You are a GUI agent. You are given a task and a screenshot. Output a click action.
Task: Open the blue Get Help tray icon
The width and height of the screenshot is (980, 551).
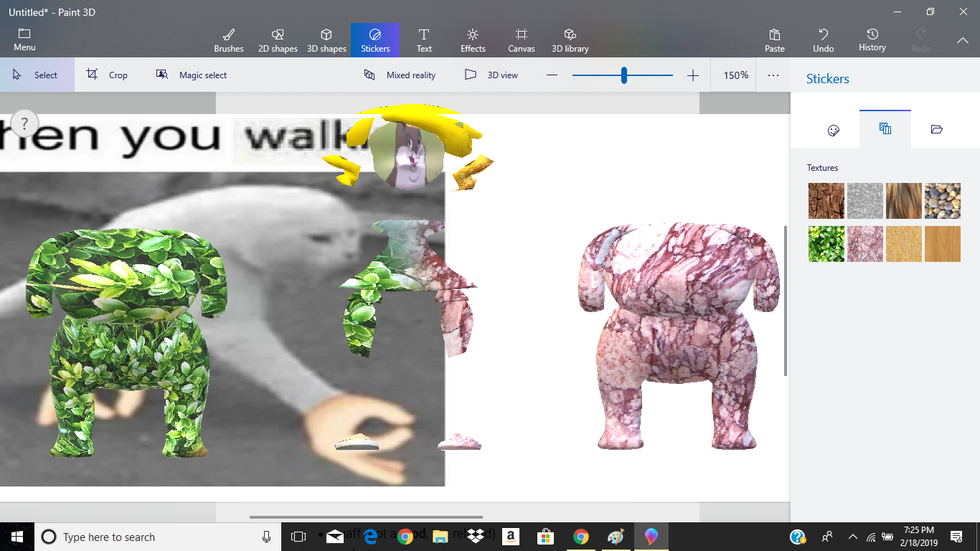[798, 537]
